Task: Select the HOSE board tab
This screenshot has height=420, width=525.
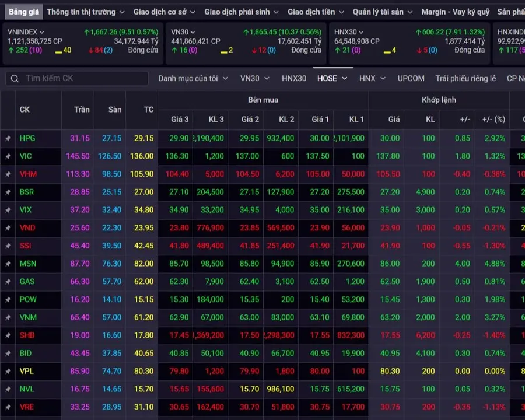Action: tap(332, 78)
